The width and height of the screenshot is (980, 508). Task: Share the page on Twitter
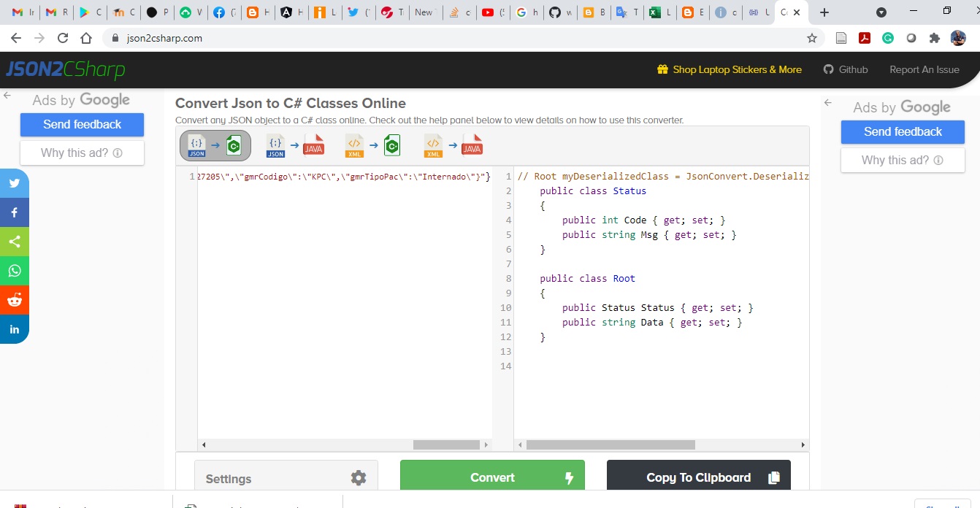[x=15, y=182]
